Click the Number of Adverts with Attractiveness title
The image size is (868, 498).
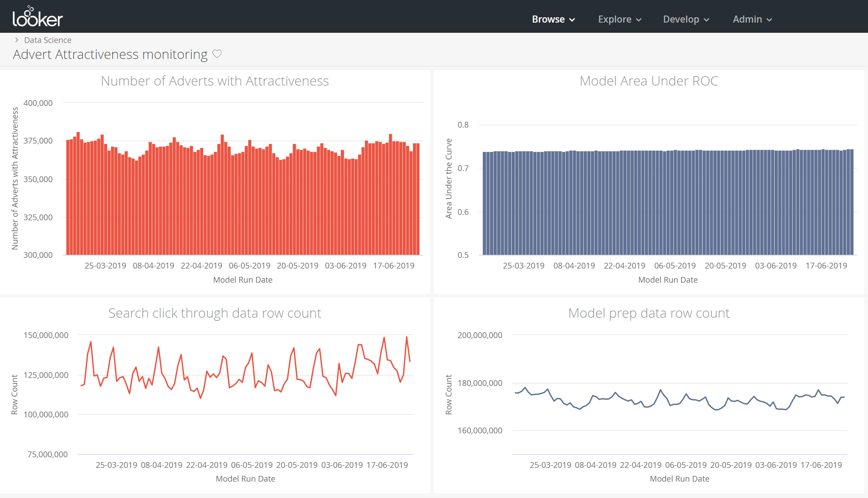pos(215,81)
